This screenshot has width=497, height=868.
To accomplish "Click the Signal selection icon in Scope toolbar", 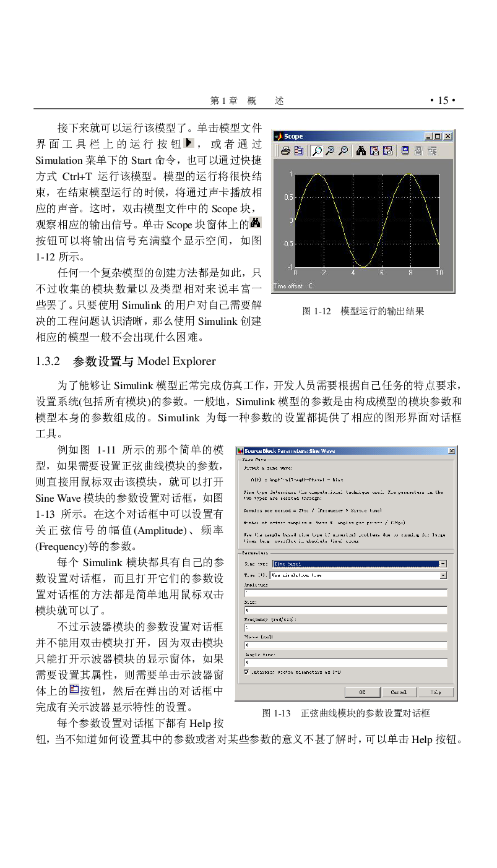I will click(431, 150).
